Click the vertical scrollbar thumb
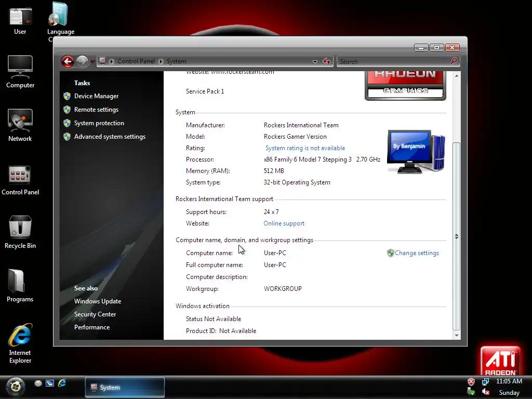 click(457, 236)
